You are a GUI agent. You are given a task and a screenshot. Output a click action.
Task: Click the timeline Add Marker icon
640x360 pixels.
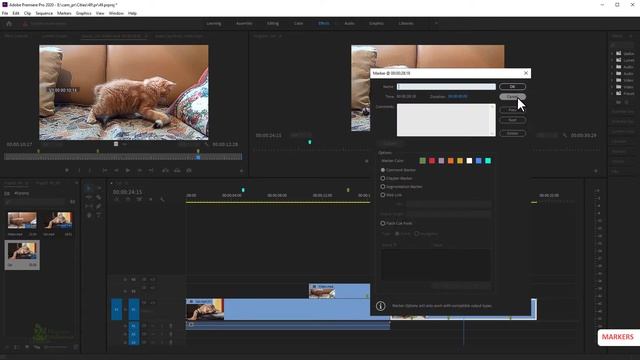[x=151, y=200]
